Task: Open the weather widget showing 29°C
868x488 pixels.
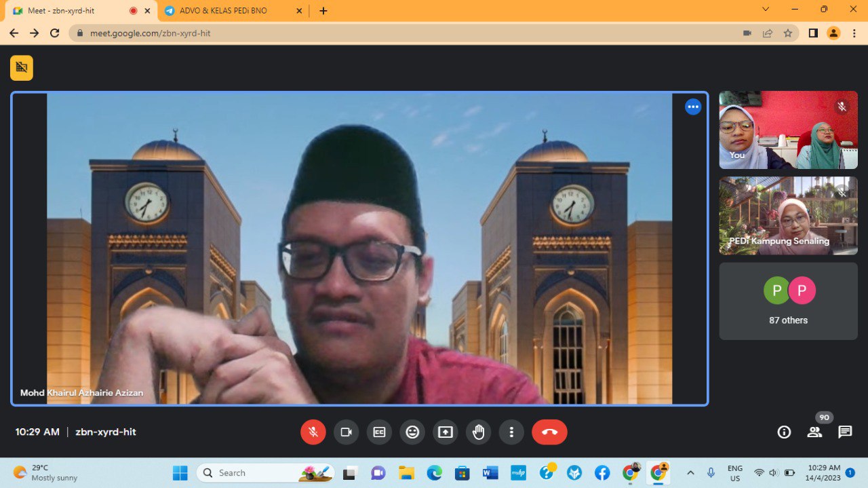Action: tap(46, 473)
